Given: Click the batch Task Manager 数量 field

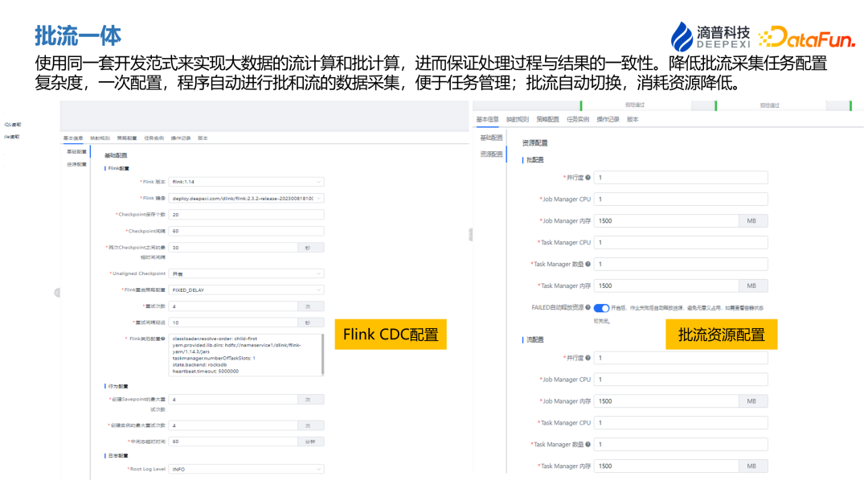Looking at the screenshot, I should click(681, 264).
